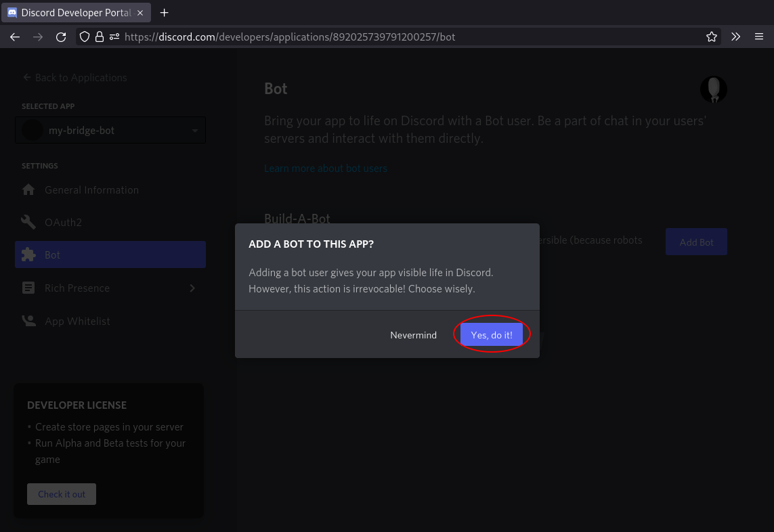The height and width of the screenshot is (532, 774).
Task: Confirm with the Yes, do it! button
Action: point(491,334)
